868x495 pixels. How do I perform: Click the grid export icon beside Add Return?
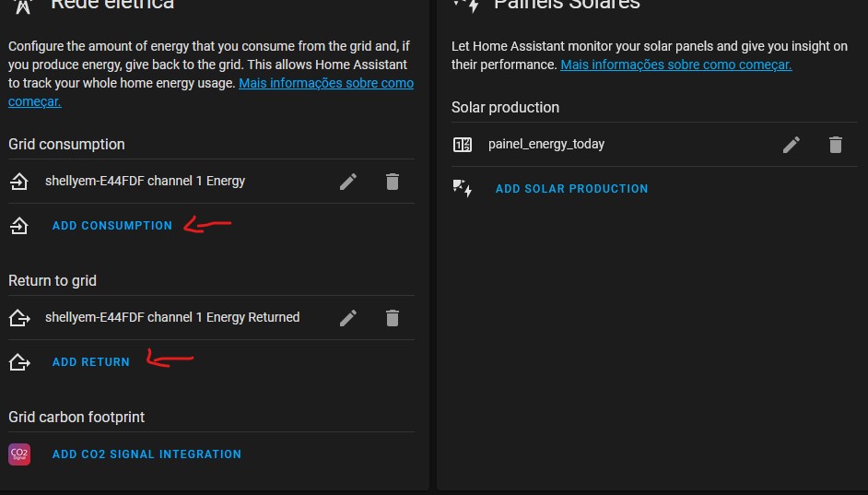coord(19,362)
